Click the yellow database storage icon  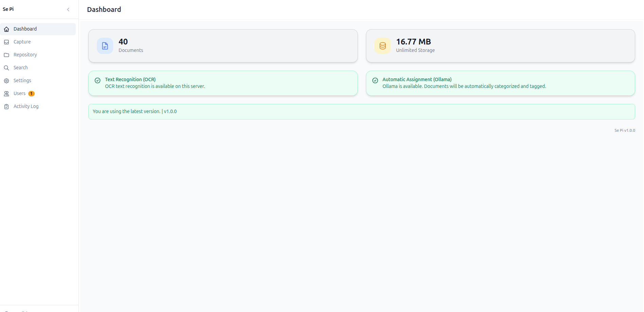click(x=383, y=46)
